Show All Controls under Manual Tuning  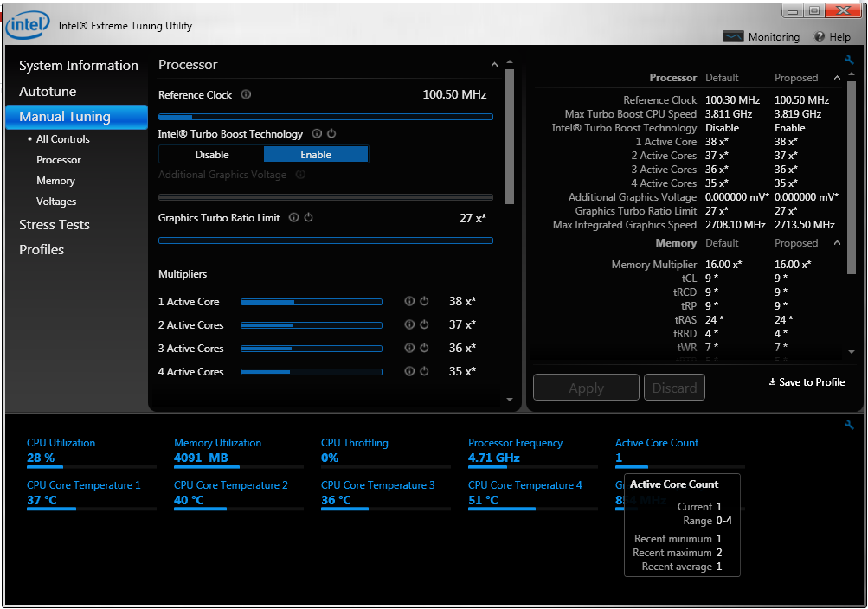[62, 138]
